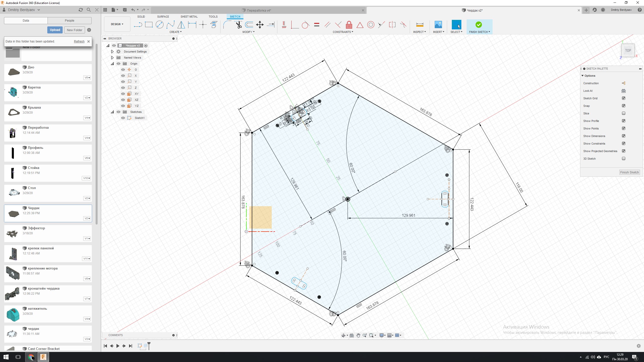Enable the Slice checkbox
The width and height of the screenshot is (644, 362).
623,113
